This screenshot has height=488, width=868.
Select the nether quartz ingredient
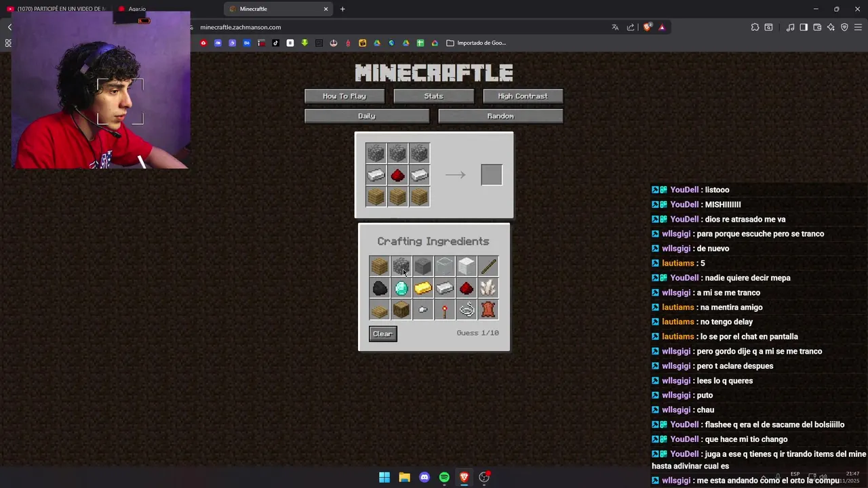(488, 288)
